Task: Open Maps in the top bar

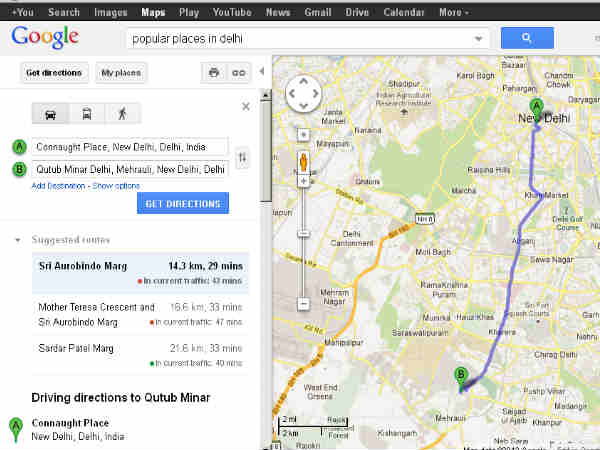Action: pos(153,12)
